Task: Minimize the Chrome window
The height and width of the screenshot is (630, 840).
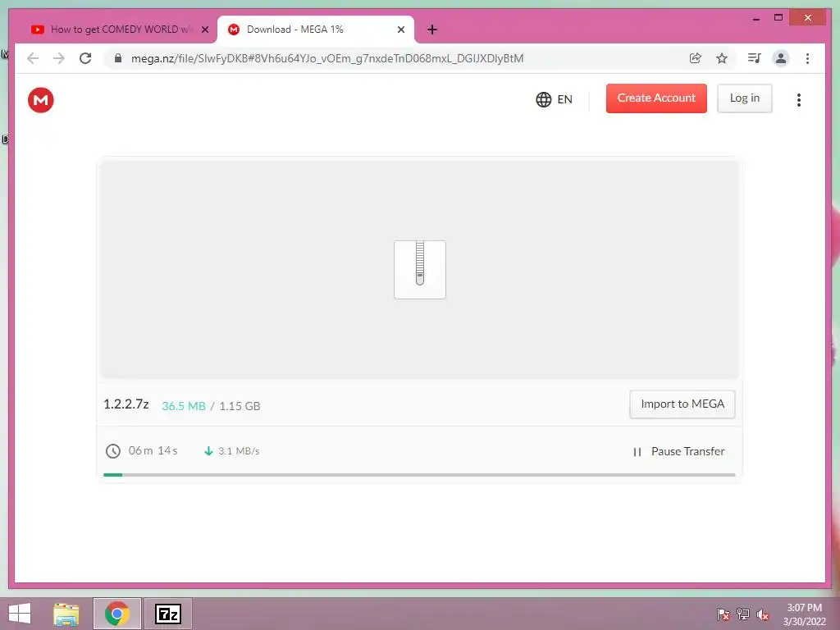Action: (x=756, y=18)
